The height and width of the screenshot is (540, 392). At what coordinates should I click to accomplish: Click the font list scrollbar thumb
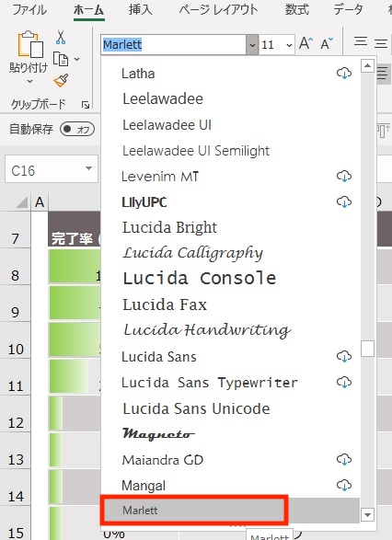pos(367,349)
